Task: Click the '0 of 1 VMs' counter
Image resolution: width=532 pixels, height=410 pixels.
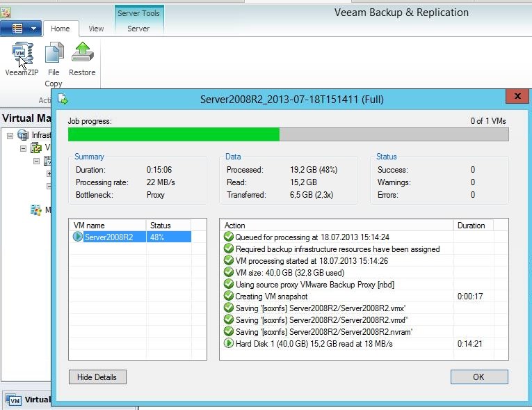Action: 488,121
